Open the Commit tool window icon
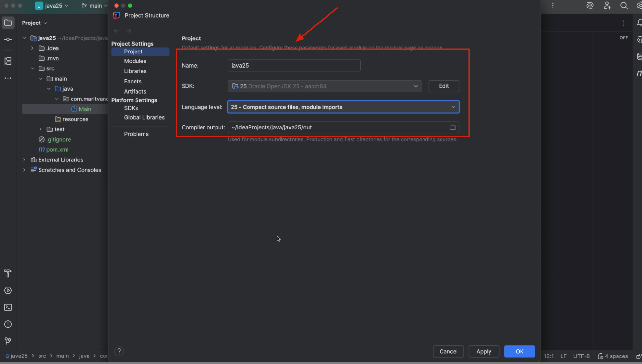This screenshot has height=364, width=642. click(x=8, y=39)
